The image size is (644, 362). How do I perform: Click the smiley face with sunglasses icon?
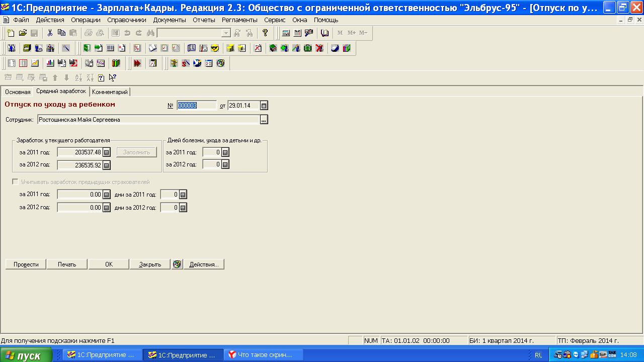(x=215, y=48)
